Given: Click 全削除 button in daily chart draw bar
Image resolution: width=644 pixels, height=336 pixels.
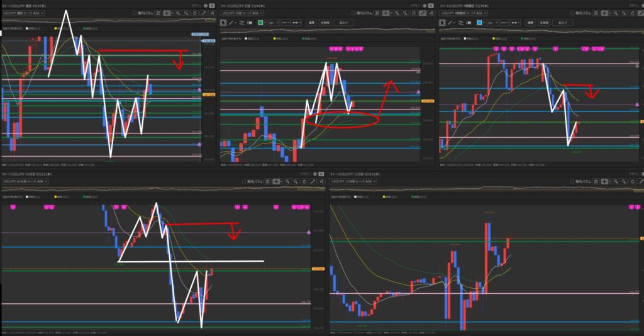Looking at the screenshot, I should pyautogui.click(x=325, y=23).
